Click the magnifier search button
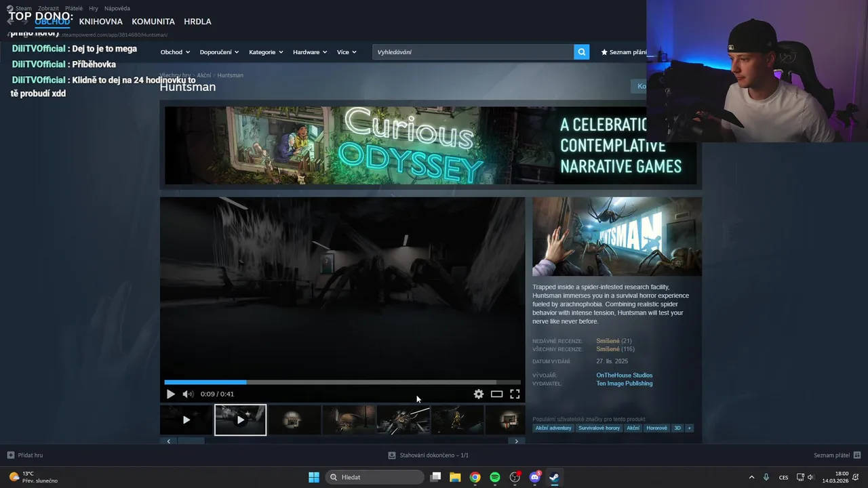The image size is (868, 488). pyautogui.click(x=581, y=52)
